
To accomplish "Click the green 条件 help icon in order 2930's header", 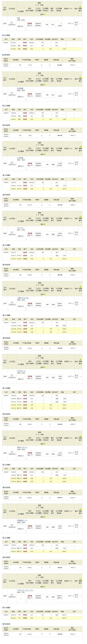I will (x=45, y=517).
